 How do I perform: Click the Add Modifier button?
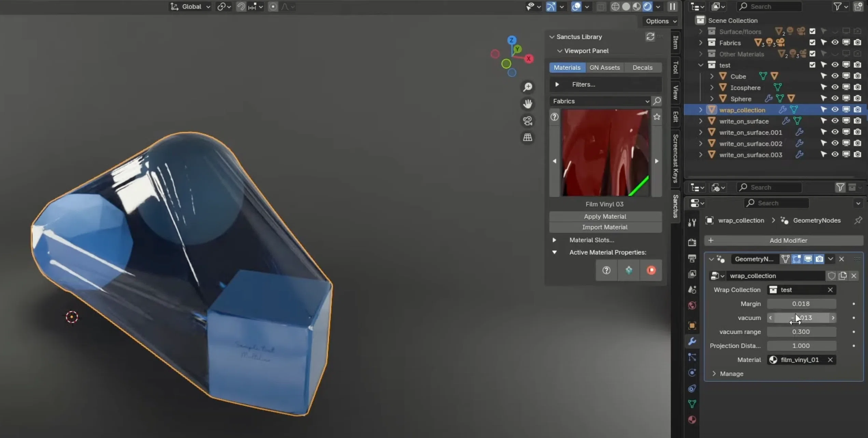coord(783,241)
